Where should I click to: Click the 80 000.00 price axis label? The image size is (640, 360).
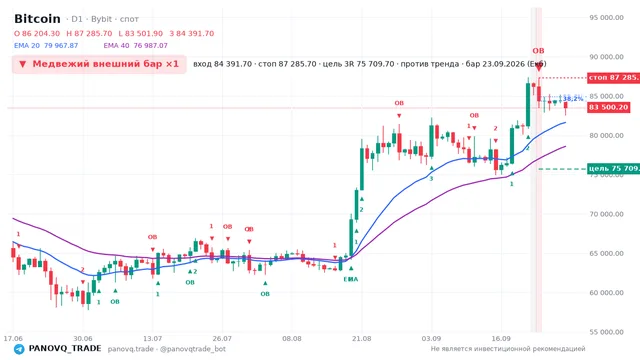pyautogui.click(x=607, y=136)
